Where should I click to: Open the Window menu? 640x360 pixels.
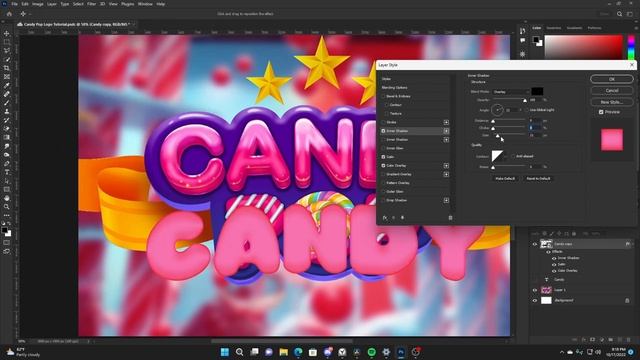pyautogui.click(x=145, y=4)
